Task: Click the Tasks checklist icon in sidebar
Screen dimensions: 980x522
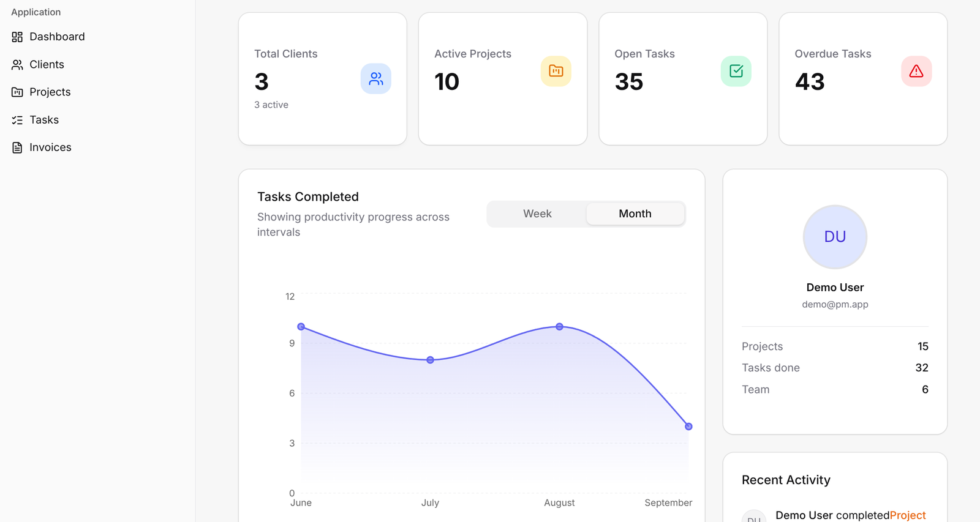Action: [17, 120]
